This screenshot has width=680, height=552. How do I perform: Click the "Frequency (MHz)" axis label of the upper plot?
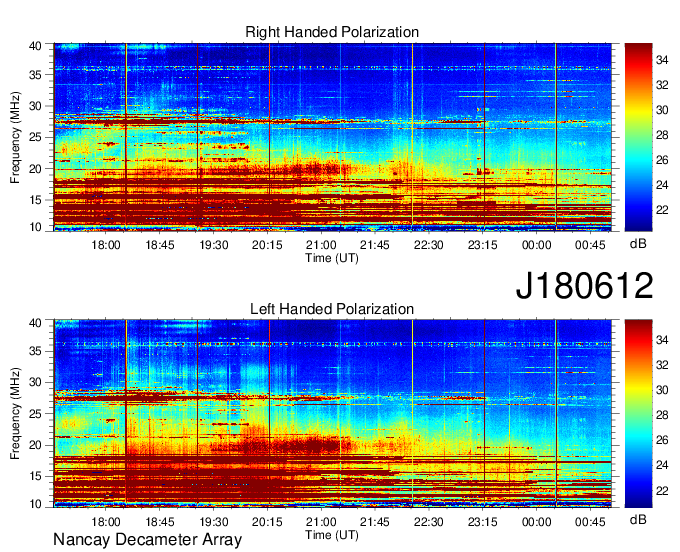15,137
